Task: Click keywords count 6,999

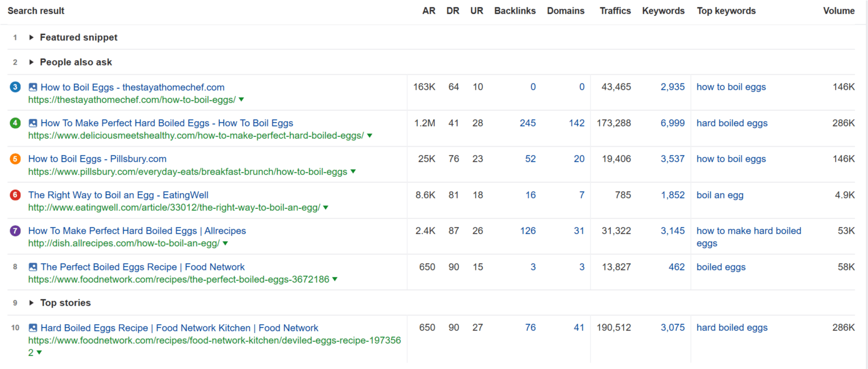Action: pyautogui.click(x=672, y=123)
